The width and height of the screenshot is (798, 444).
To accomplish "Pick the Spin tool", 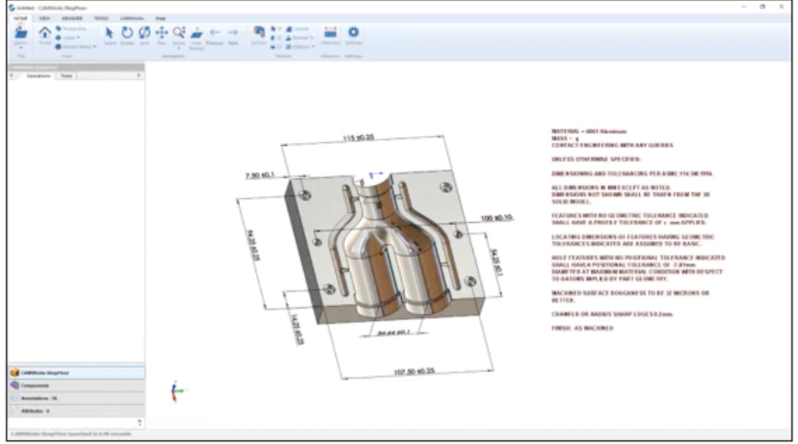I will coord(144,33).
